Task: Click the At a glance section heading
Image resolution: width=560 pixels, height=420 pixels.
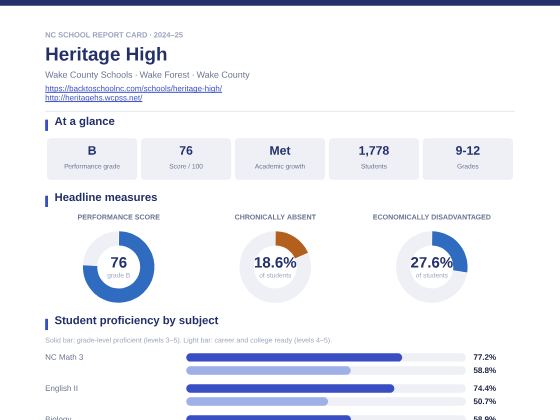Action: click(x=85, y=121)
